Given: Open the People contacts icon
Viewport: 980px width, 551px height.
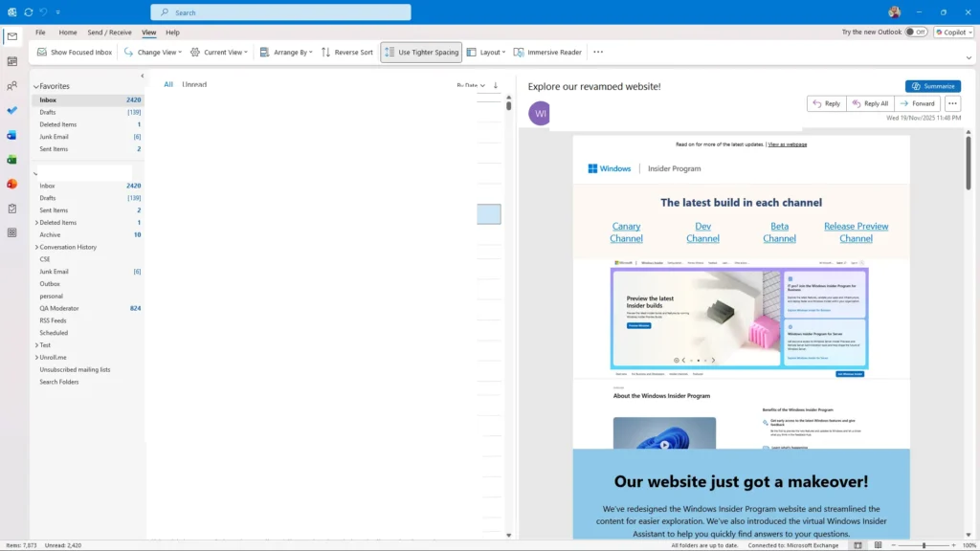Looking at the screenshot, I should [x=11, y=85].
